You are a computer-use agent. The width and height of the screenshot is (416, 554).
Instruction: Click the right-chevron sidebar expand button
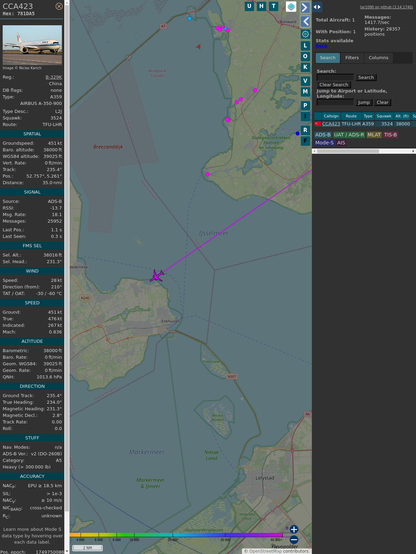[x=305, y=7]
